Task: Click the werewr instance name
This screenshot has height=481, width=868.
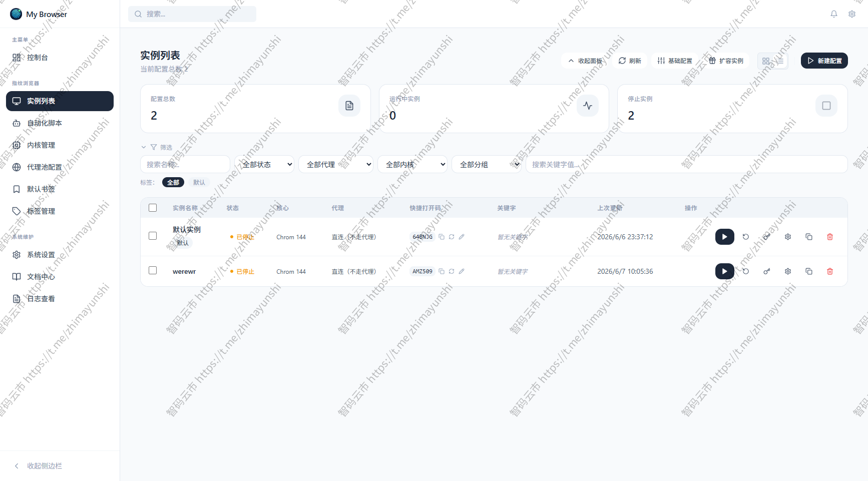Action: pyautogui.click(x=184, y=271)
